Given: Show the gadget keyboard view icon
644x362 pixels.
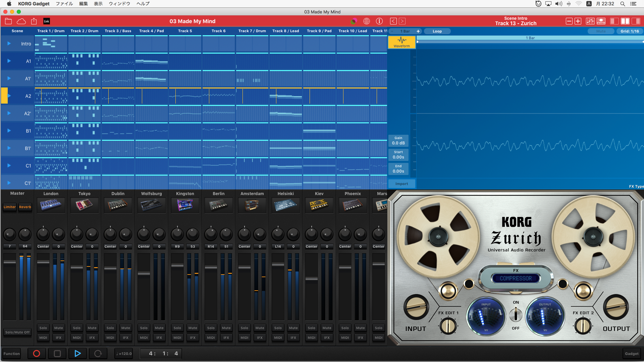Looking at the screenshot, I should coord(601,21).
